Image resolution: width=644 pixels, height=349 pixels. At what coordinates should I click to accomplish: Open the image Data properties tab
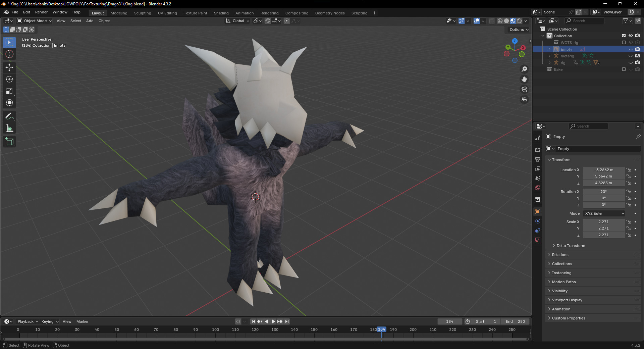[538, 240]
